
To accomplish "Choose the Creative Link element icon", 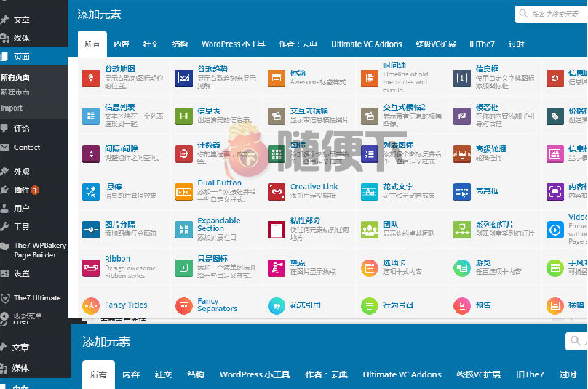I will coord(277,192).
